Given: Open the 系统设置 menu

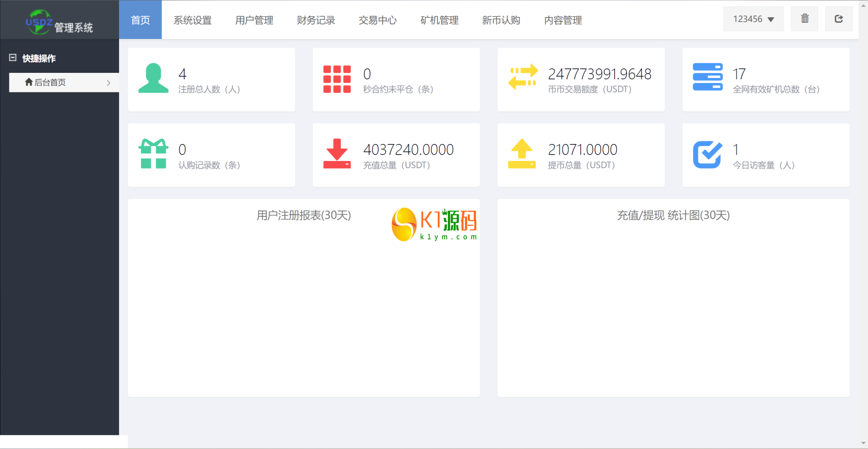Looking at the screenshot, I should coord(192,20).
